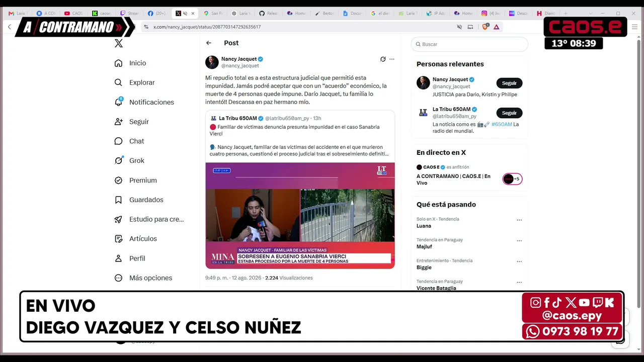Open the Chat bubble icon
The image size is (644, 362).
pos(118,141)
